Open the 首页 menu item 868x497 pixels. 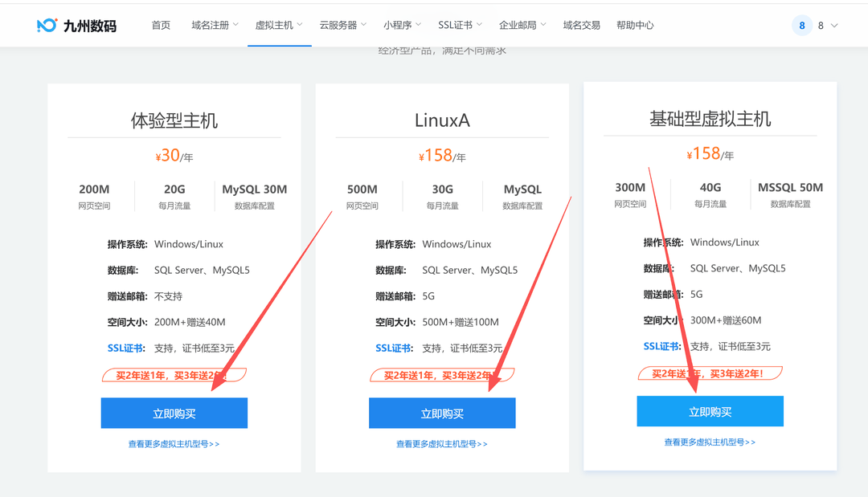tap(161, 26)
